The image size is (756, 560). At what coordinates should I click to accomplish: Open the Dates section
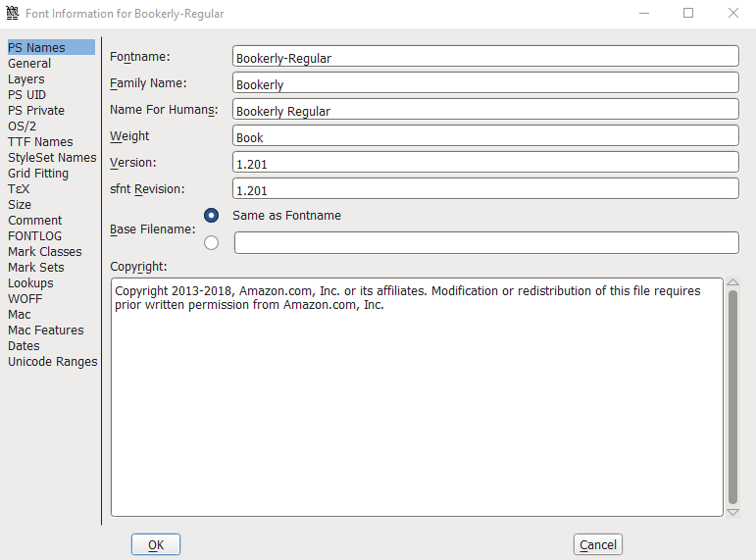pos(25,346)
